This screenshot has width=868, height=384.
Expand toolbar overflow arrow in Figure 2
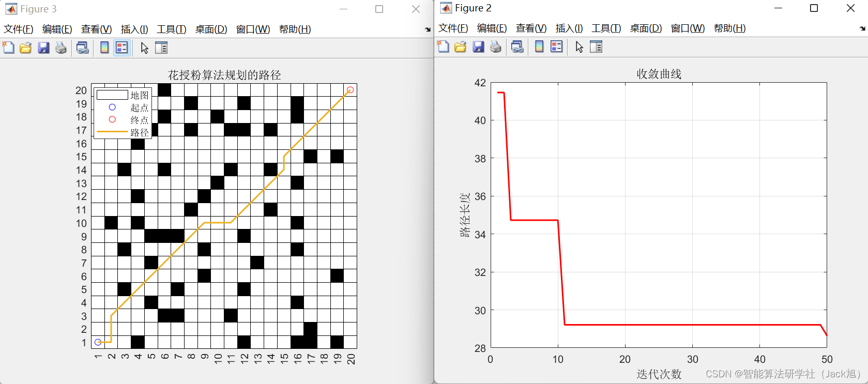[862, 29]
